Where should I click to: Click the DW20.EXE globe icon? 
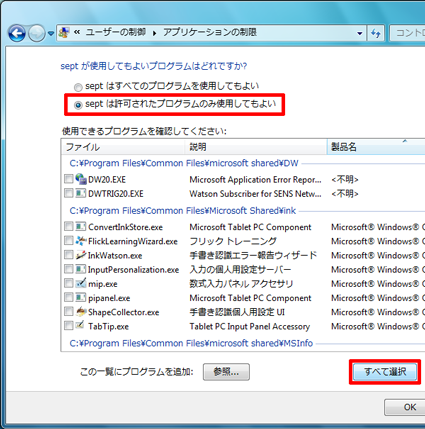point(81,179)
